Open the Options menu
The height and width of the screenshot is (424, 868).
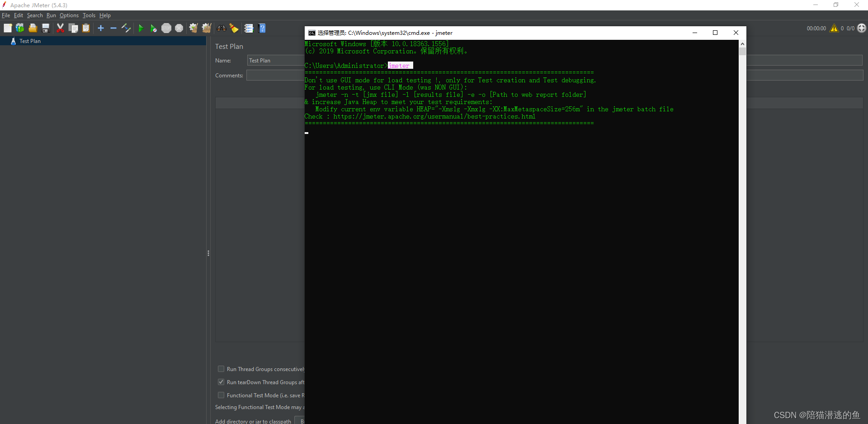(69, 15)
